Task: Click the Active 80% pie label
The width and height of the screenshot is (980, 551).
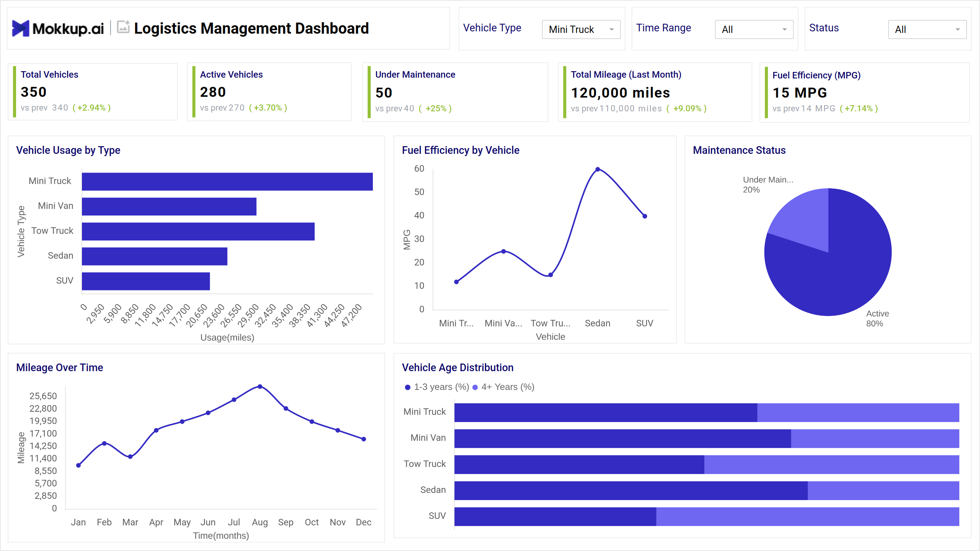Action: click(877, 318)
